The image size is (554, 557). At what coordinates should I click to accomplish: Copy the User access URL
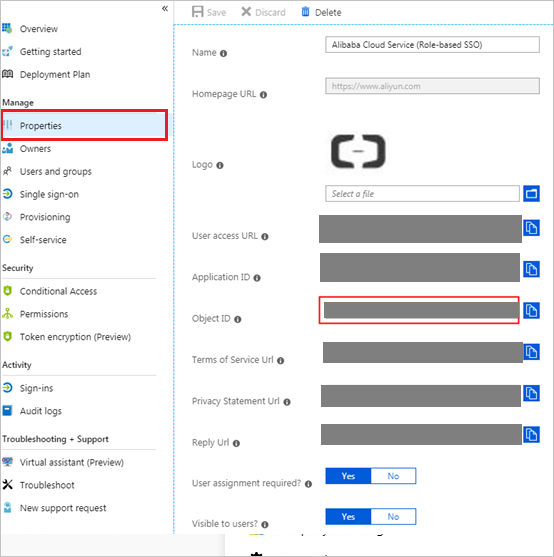click(531, 228)
